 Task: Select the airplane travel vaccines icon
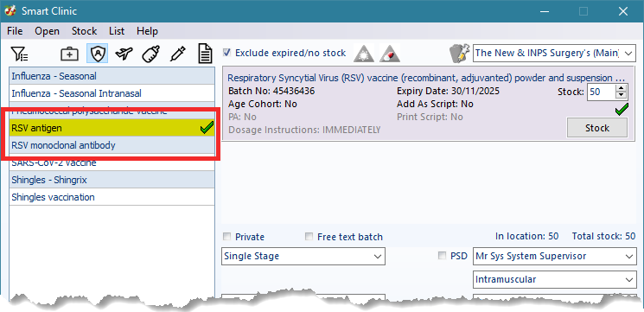coord(124,54)
